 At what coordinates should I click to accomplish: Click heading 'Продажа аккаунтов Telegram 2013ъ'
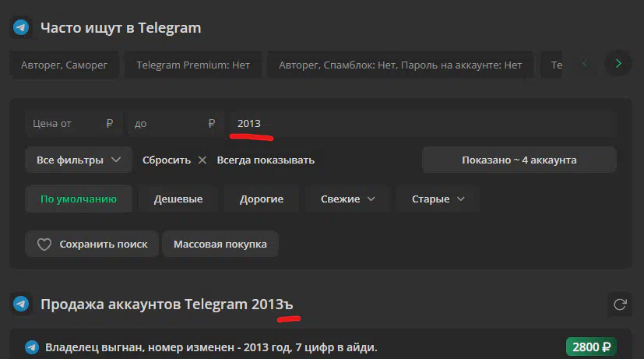[167, 304]
